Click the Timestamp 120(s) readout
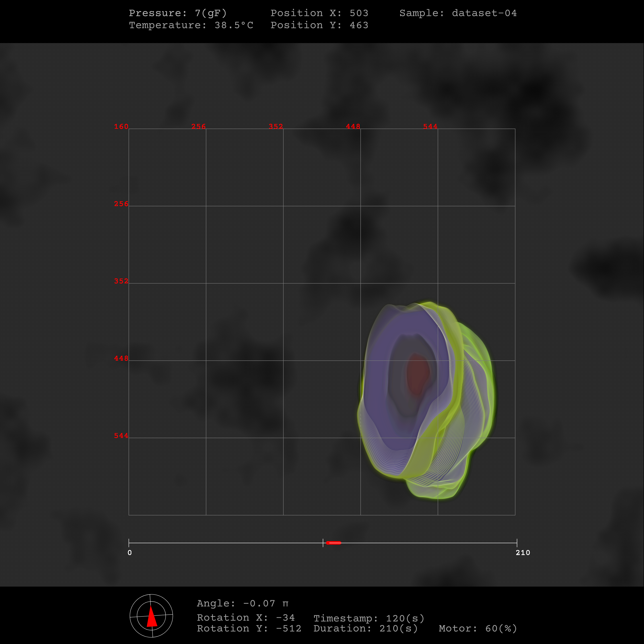Viewport: 644px width, 644px height. pos(369,618)
